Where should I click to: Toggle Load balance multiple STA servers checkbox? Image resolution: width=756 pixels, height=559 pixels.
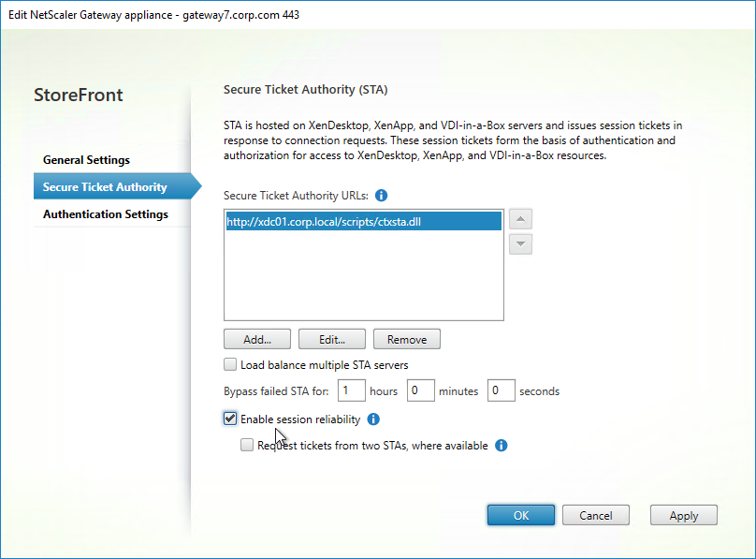pos(230,364)
